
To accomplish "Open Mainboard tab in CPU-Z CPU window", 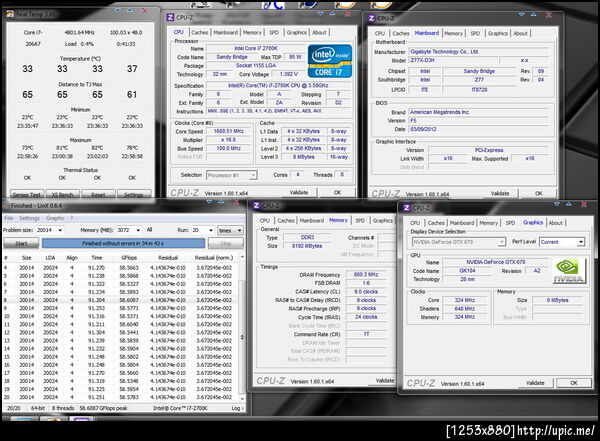I will pos(225,33).
